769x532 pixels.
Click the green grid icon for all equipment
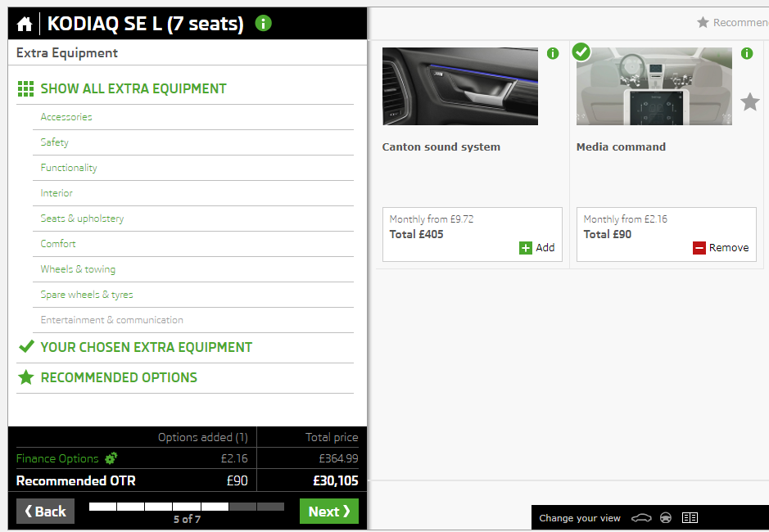pos(25,88)
